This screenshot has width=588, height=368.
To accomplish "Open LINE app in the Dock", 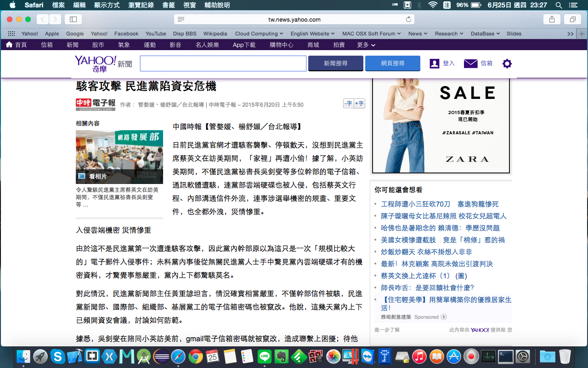I will tap(264, 356).
